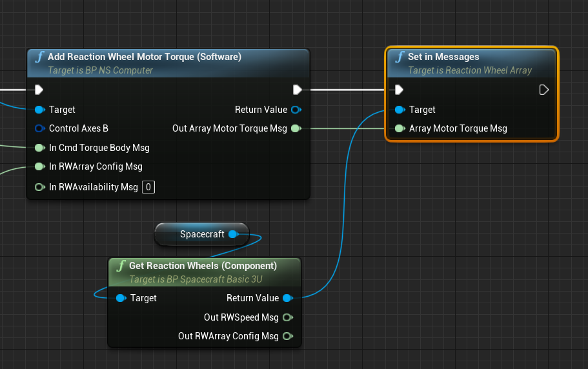
Task: Click the output execution pin on Set in Messages
Action: pyautogui.click(x=543, y=90)
